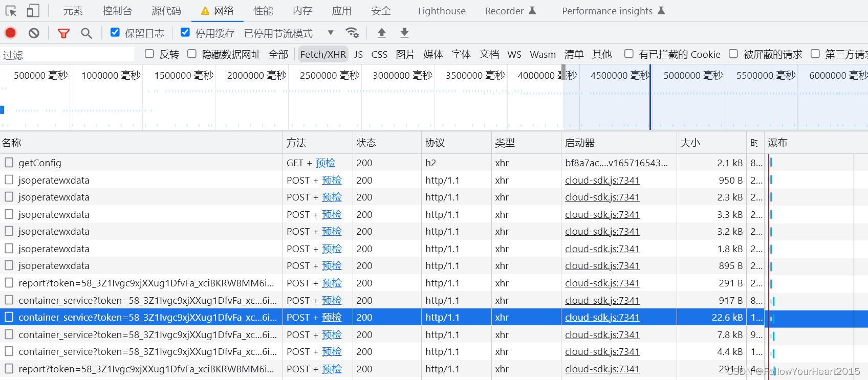Open the 应用 Application tab

click(341, 11)
